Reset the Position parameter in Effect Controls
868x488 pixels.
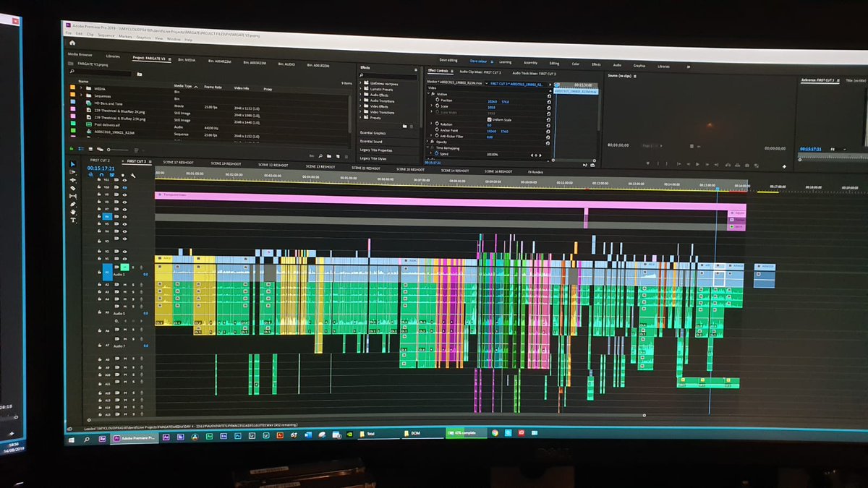[549, 102]
